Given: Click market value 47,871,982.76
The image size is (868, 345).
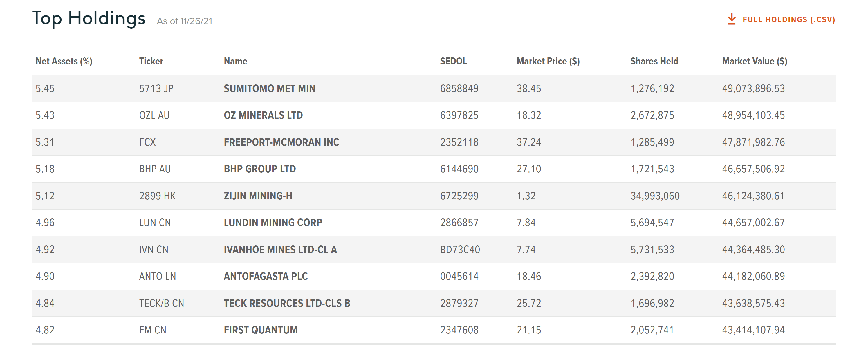Looking at the screenshot, I should click(x=753, y=142).
